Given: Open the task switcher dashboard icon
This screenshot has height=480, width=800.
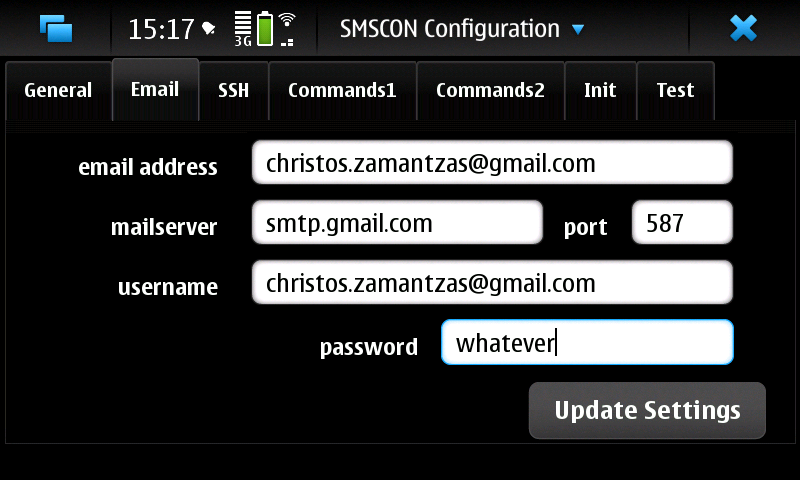Looking at the screenshot, I should 56,28.
